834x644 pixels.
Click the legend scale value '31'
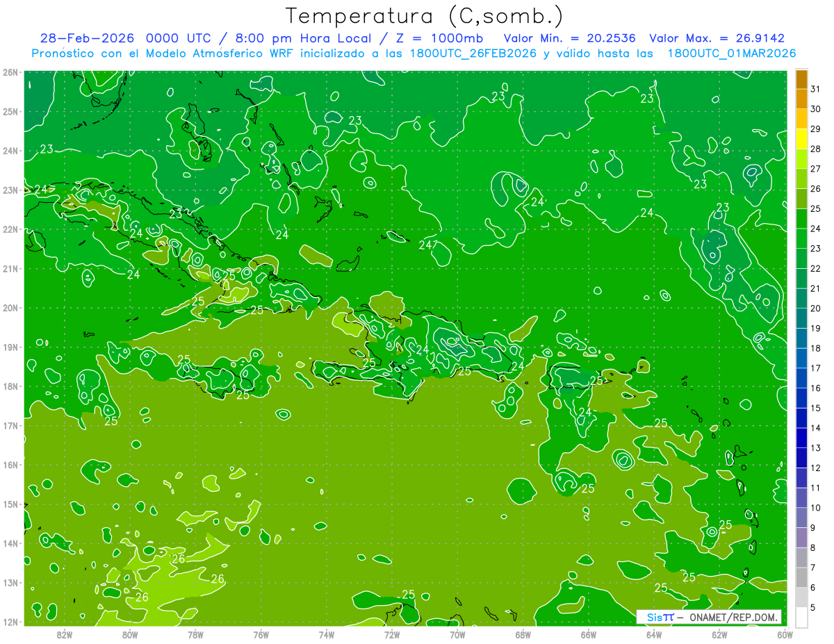pyautogui.click(x=815, y=89)
